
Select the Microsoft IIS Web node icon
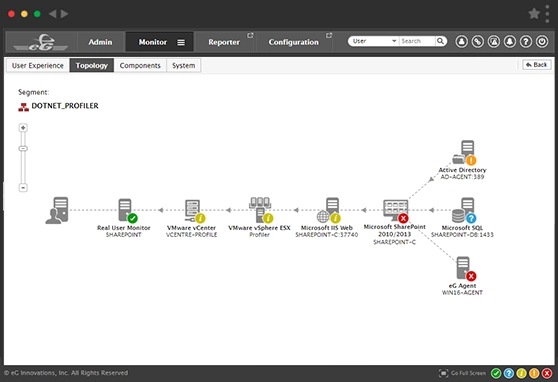(329, 210)
